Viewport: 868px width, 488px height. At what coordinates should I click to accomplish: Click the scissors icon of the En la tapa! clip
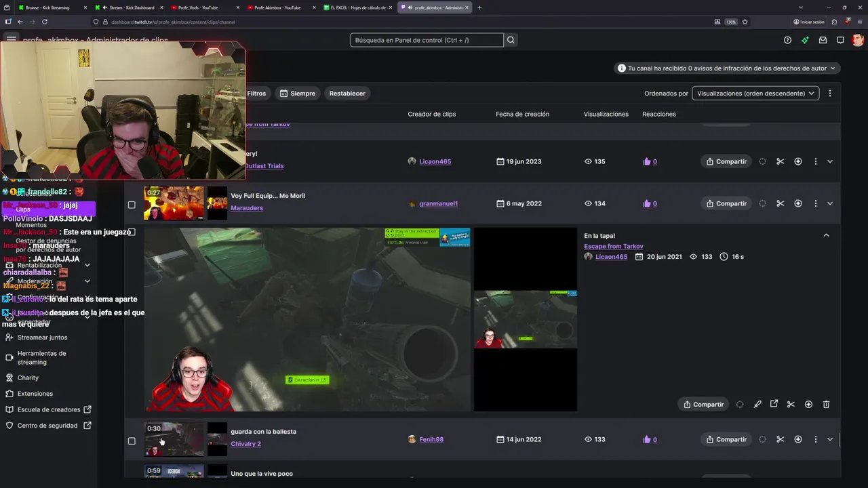tap(791, 404)
